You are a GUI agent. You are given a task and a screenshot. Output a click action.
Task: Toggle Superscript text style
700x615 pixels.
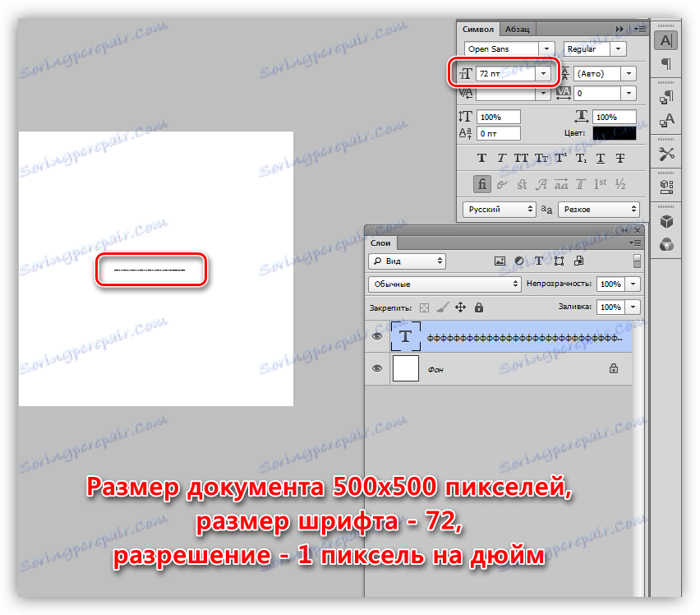tap(561, 158)
